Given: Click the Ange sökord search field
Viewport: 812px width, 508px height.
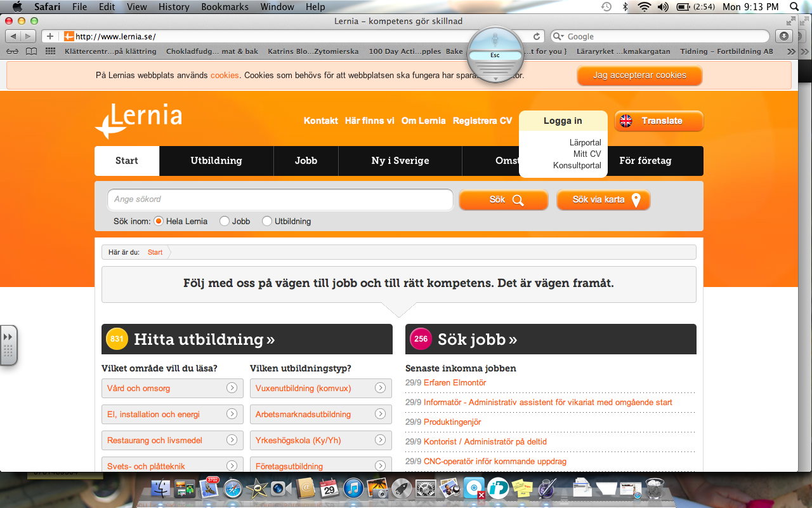Looking at the screenshot, I should [280, 199].
